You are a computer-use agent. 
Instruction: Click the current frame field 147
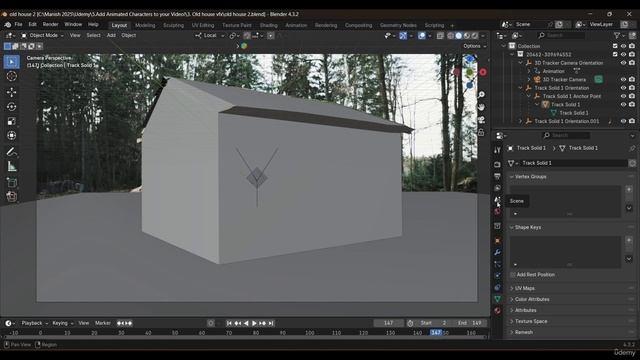[388, 323]
